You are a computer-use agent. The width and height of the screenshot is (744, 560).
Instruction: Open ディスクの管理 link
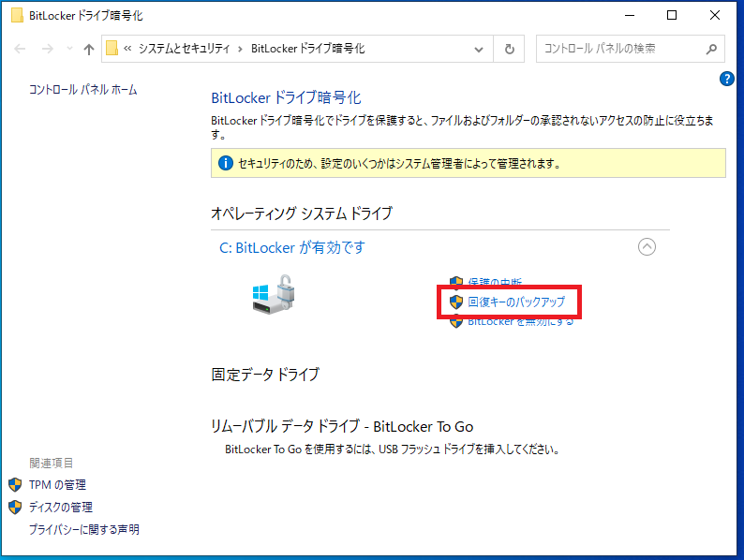pos(61,507)
